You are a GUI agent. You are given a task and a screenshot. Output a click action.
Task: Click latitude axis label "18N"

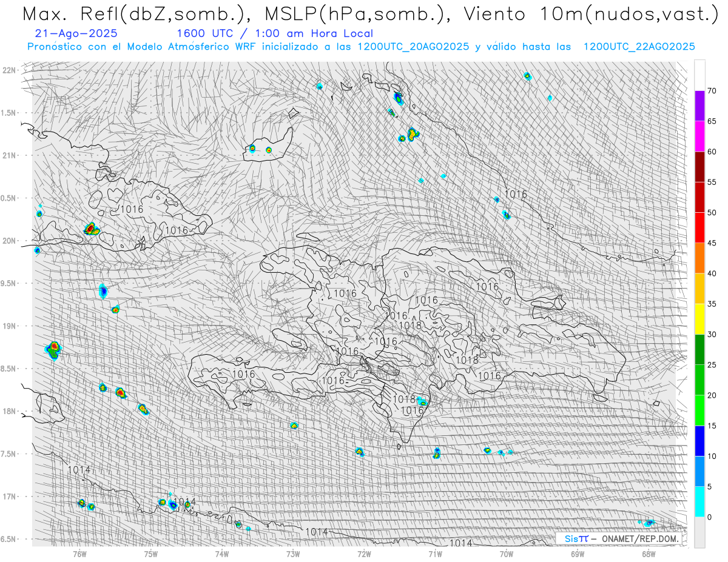[8, 411]
